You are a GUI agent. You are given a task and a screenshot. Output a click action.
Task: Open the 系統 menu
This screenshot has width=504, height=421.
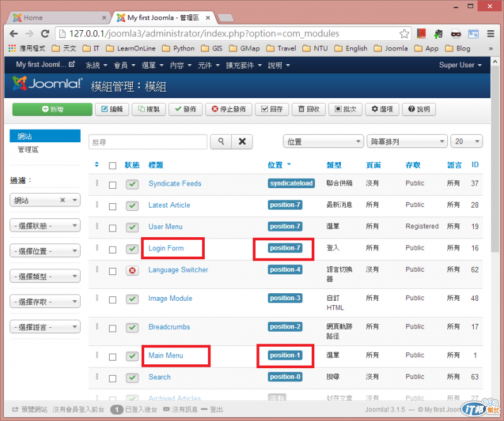point(96,65)
